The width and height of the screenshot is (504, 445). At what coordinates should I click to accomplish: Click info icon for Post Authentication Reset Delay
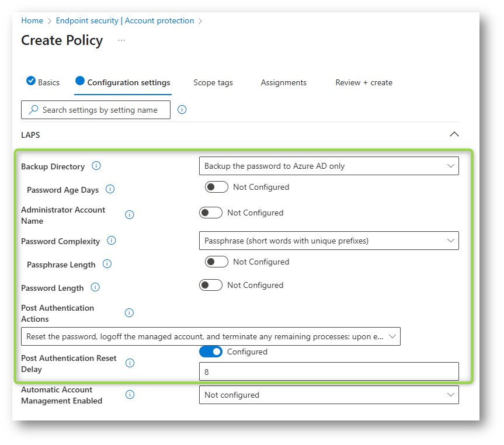point(130,363)
